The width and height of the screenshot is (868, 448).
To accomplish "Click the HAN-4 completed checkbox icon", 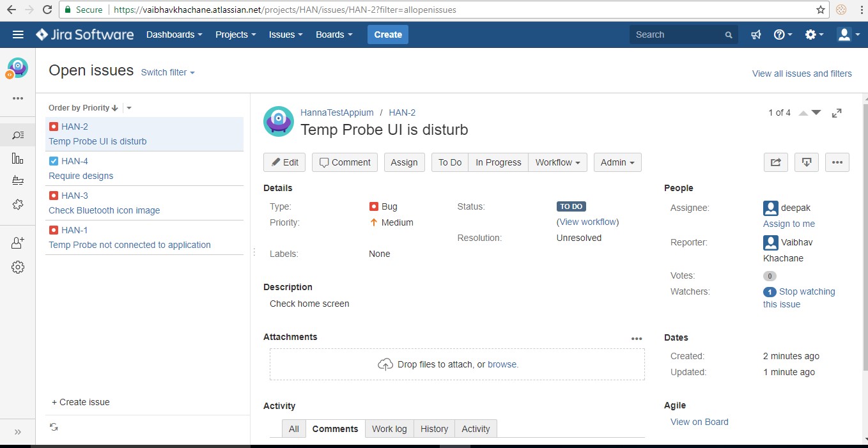I will 54,160.
